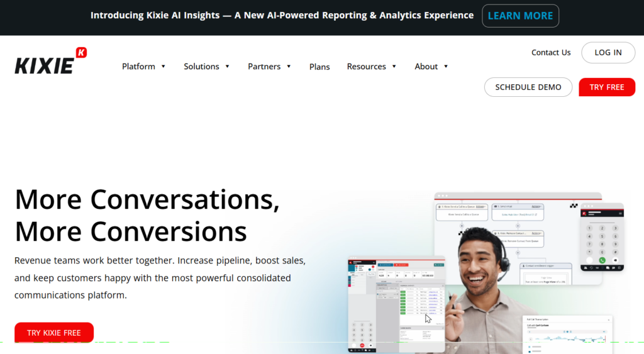Screen dimensions: 644x354
Task: Click the TRY KIXIE FREE button
Action: [x=54, y=333]
